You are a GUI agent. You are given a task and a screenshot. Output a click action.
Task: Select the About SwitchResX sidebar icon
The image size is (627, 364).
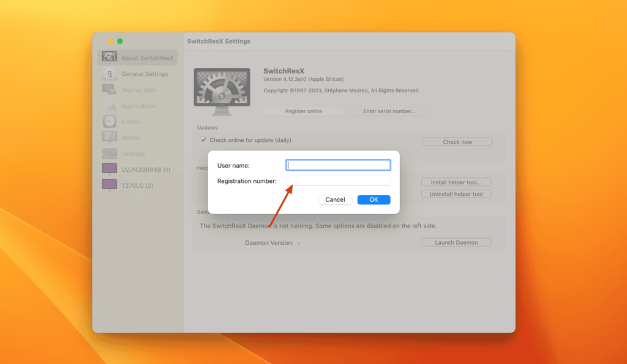pyautogui.click(x=109, y=57)
